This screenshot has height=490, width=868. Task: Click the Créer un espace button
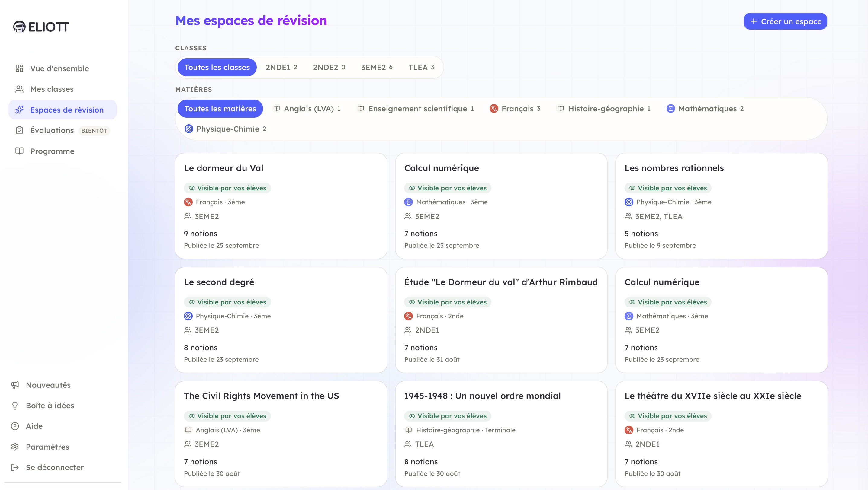pyautogui.click(x=786, y=21)
